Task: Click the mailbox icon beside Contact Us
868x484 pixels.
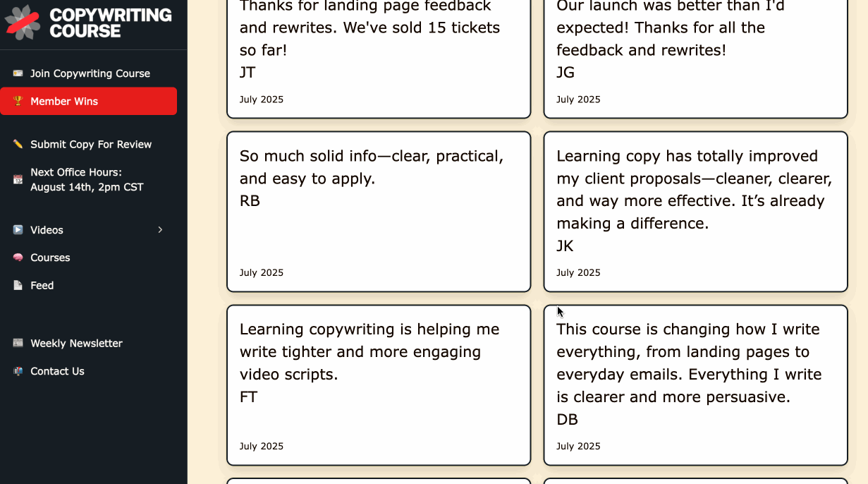Action: coord(18,372)
